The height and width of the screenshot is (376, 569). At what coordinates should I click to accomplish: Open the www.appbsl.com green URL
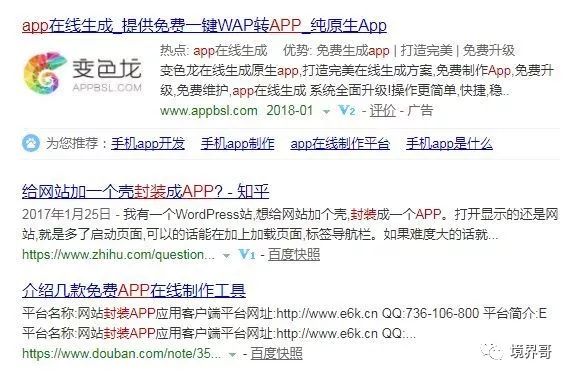[209, 110]
